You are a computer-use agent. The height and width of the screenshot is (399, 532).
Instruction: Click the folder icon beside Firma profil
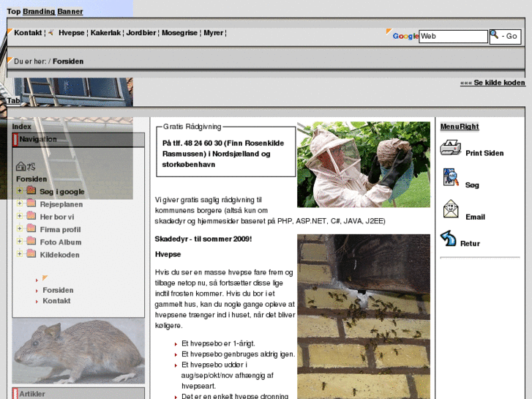click(31, 228)
